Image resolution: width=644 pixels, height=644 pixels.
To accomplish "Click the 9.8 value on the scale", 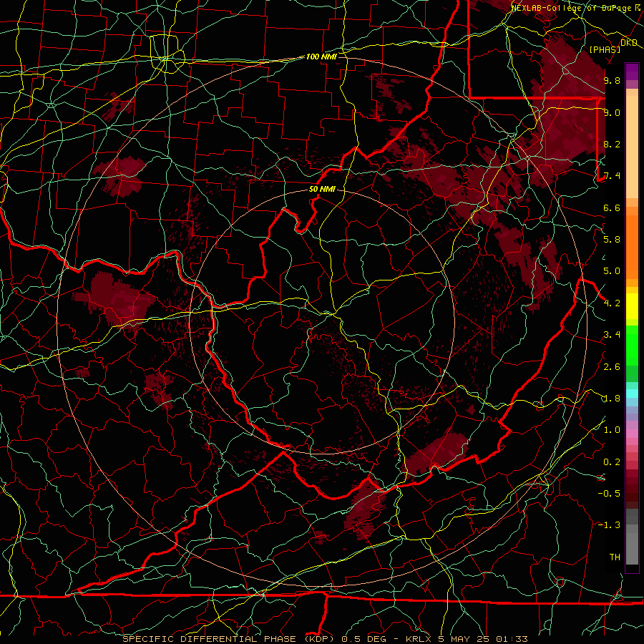I will [612, 80].
